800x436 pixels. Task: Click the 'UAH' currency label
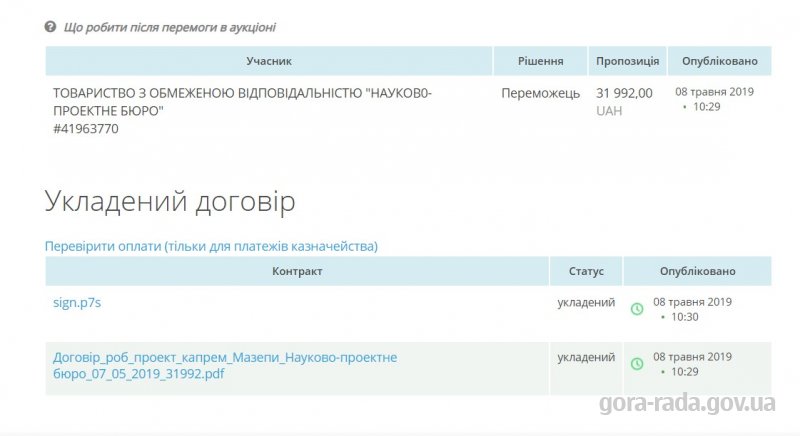(x=609, y=111)
